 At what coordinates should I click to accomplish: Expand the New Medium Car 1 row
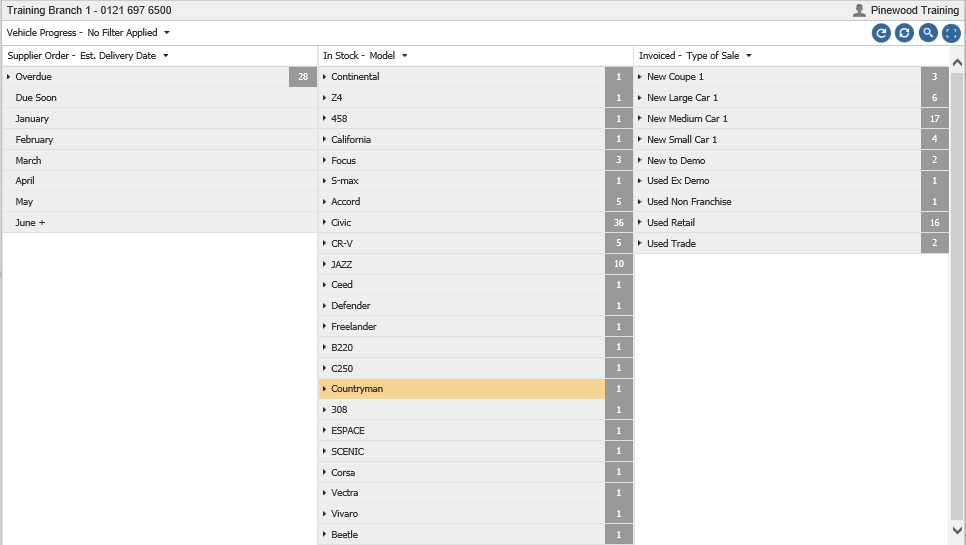(640, 118)
